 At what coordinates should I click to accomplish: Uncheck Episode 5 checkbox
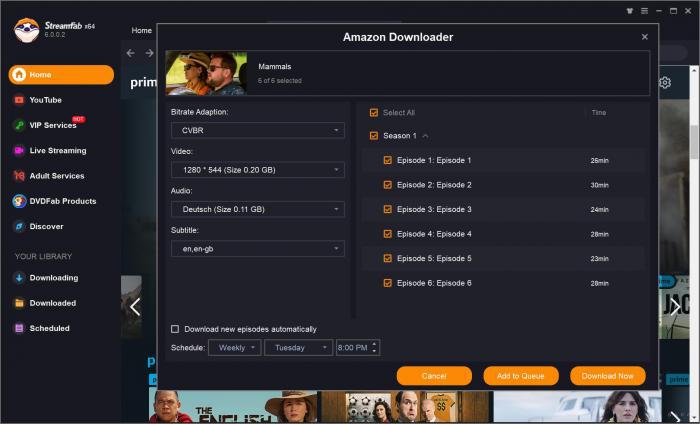[388, 258]
